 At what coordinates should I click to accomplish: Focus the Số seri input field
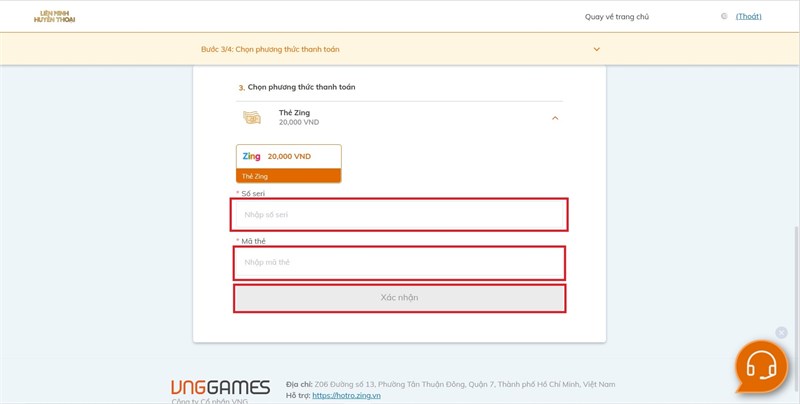pyautogui.click(x=400, y=214)
